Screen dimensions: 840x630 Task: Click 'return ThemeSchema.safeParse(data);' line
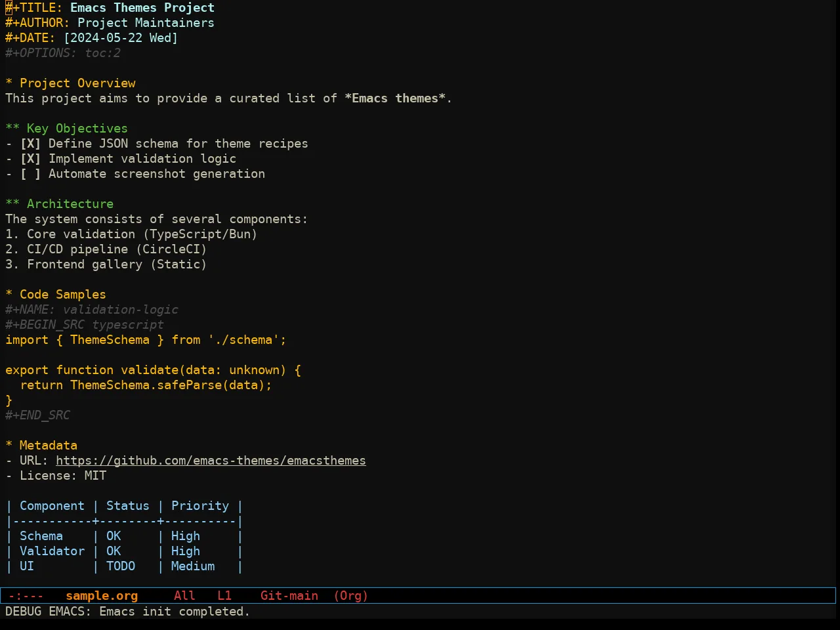pyautogui.click(x=146, y=385)
